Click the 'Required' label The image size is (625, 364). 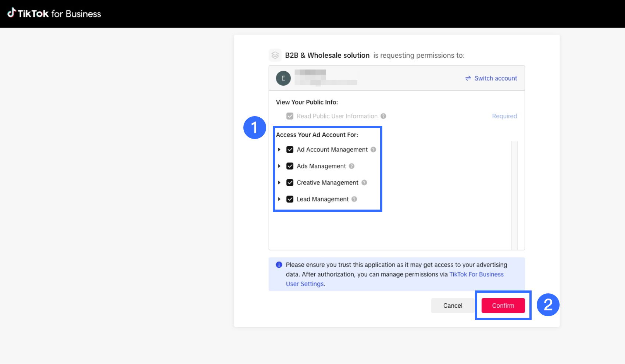tap(504, 116)
